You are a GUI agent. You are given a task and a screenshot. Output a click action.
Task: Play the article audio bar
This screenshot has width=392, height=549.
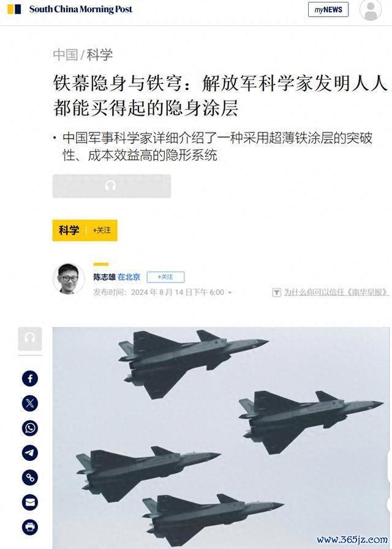[x=111, y=186]
